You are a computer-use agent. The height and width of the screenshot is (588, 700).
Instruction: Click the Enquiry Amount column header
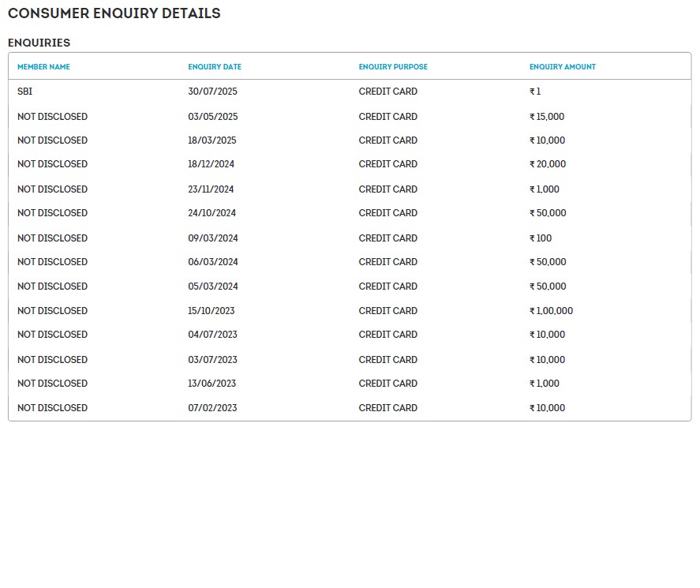click(563, 67)
